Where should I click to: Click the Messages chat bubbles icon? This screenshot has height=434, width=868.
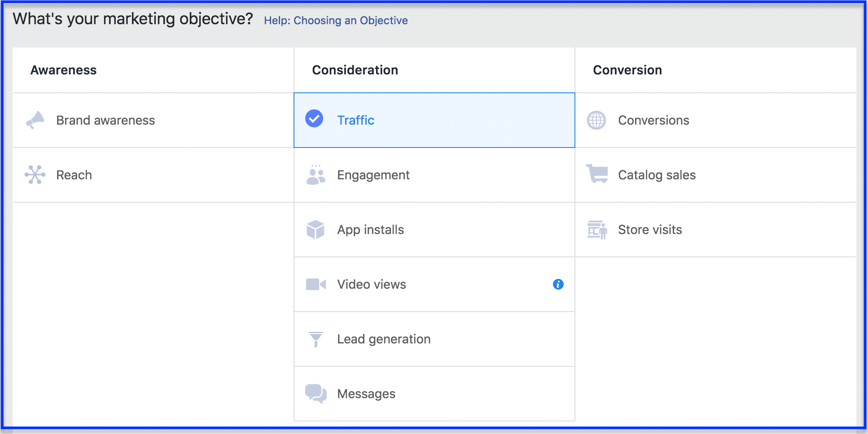pos(316,394)
